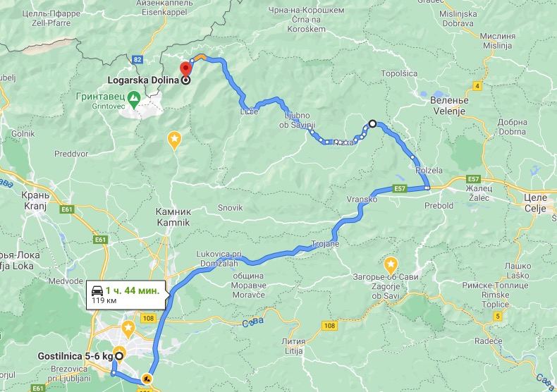Open the 1 ч. 44 мин. route info box
Screen dimensions: 557x392
[126, 295]
